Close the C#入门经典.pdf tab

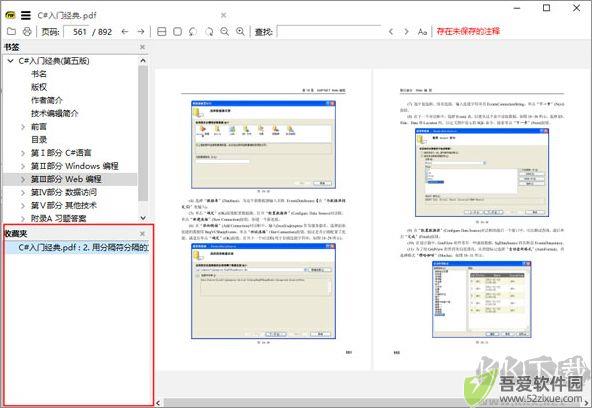(224, 15)
